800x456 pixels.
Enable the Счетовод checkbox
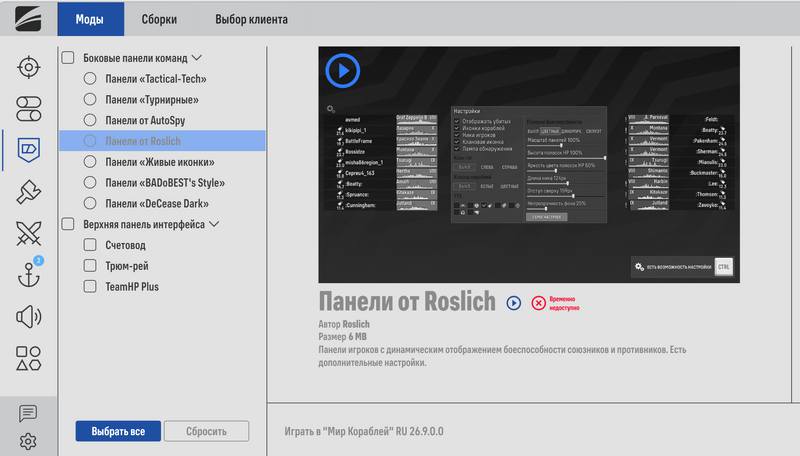(x=90, y=244)
